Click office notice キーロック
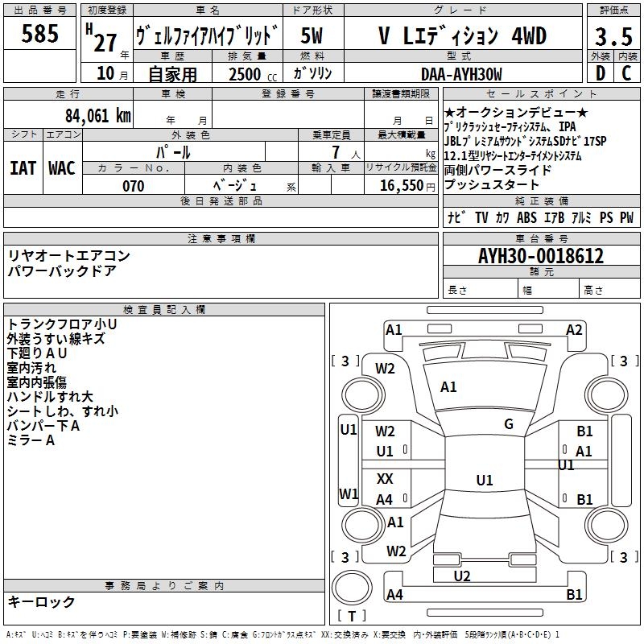The image size is (644, 644). (41, 601)
